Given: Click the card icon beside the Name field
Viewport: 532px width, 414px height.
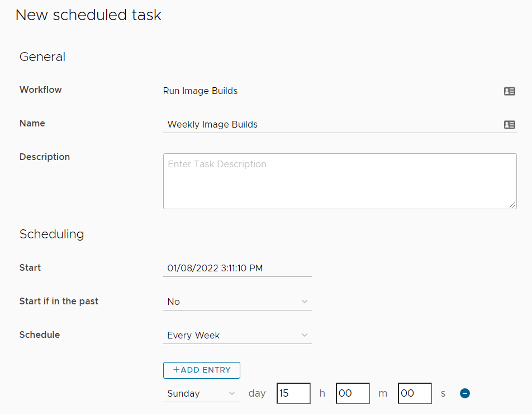Looking at the screenshot, I should (x=509, y=125).
